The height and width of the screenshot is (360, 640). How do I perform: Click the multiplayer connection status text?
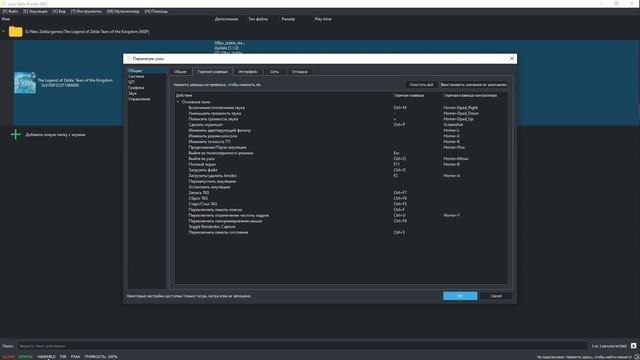[584, 357]
